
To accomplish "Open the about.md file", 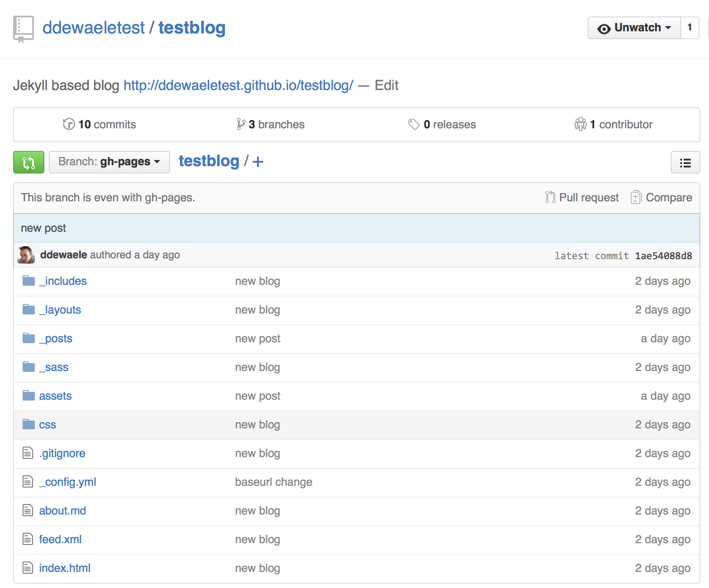I will coord(63,511).
